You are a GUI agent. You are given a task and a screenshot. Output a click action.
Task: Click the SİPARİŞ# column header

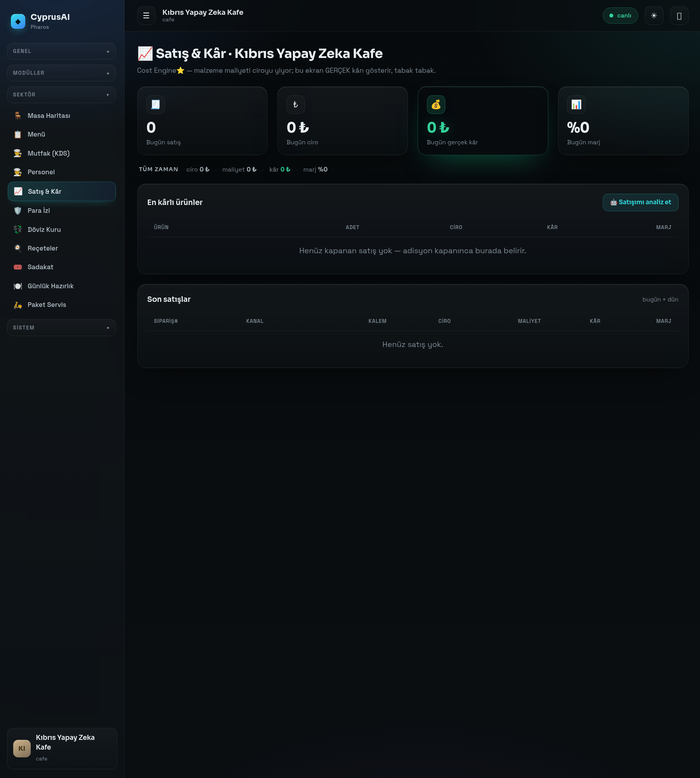click(166, 321)
